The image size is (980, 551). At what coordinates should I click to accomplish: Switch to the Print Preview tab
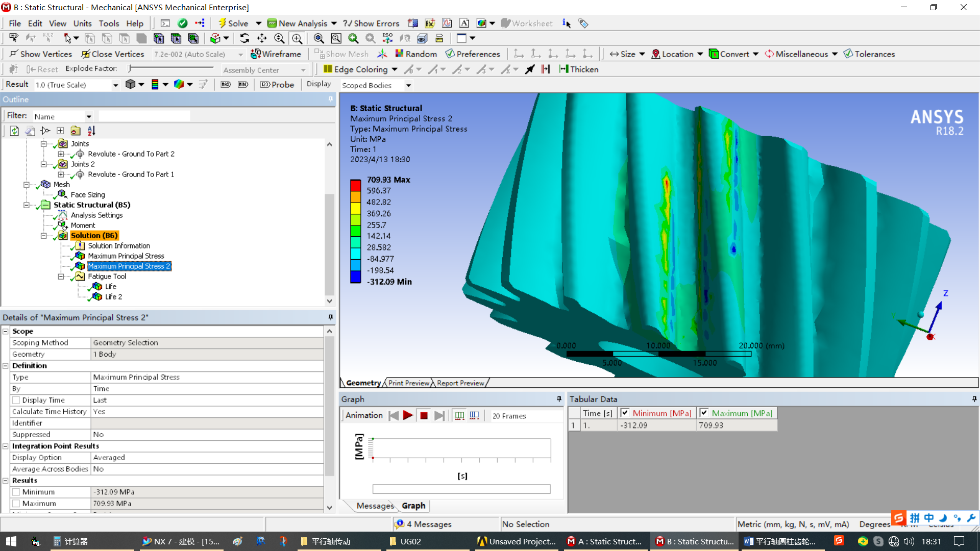tap(408, 383)
